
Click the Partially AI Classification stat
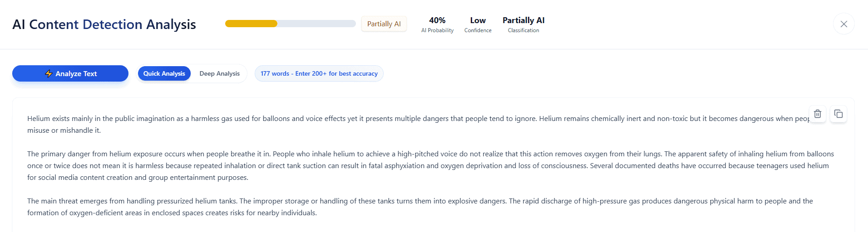click(x=523, y=24)
